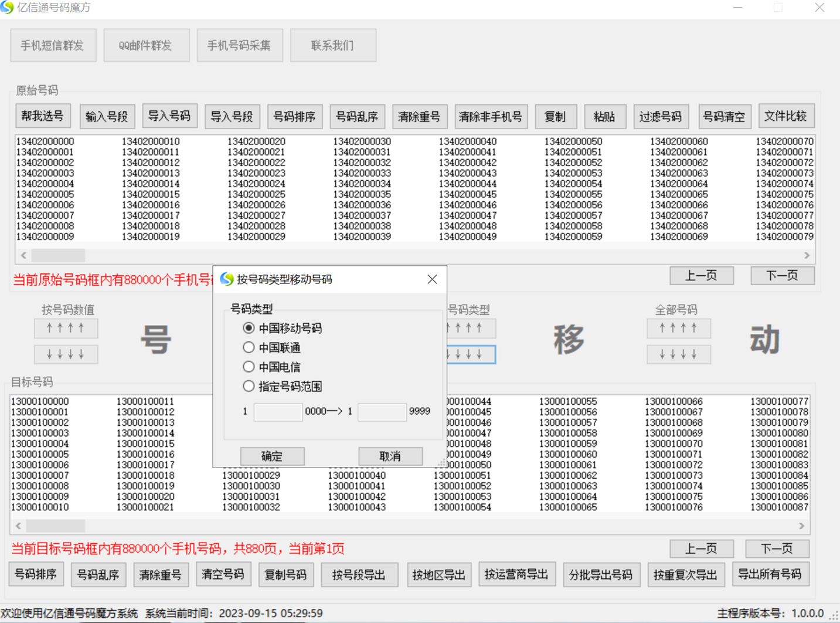Open the 联系我们 page
This screenshot has width=840, height=623.
332,45
